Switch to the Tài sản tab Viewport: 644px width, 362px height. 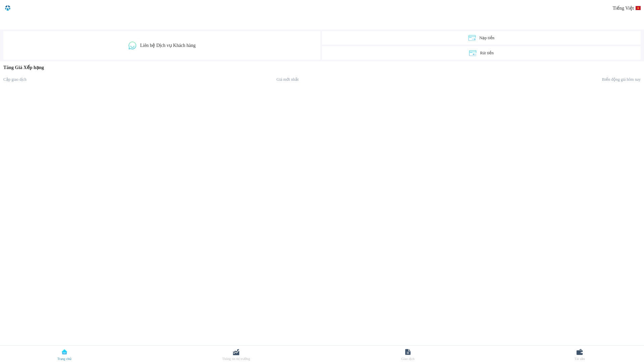[x=580, y=355]
